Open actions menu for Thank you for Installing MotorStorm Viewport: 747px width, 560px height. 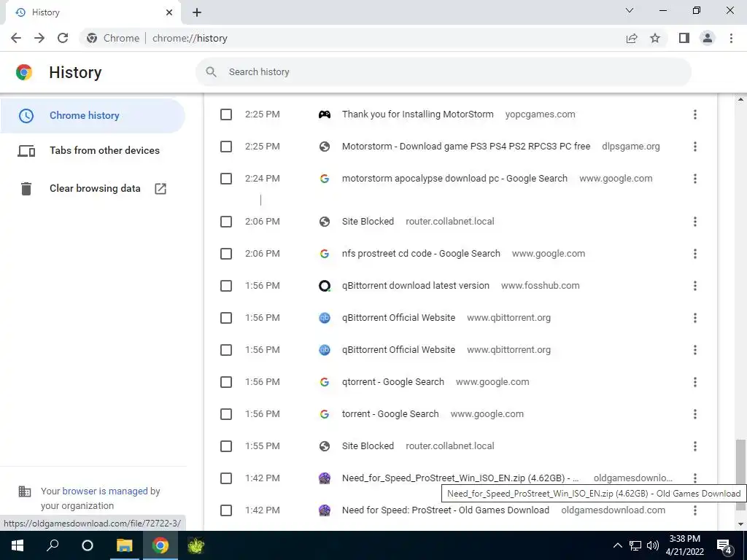[x=695, y=114]
